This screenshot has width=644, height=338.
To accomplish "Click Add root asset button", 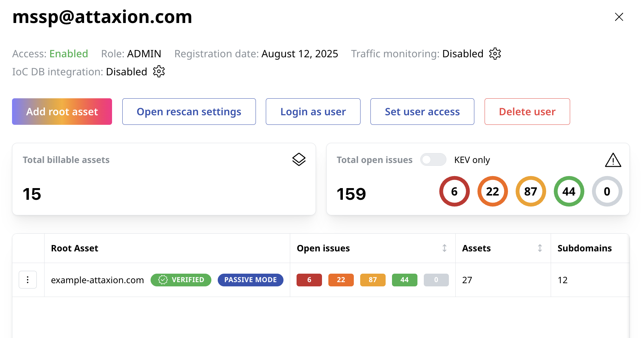I will pyautogui.click(x=62, y=112).
